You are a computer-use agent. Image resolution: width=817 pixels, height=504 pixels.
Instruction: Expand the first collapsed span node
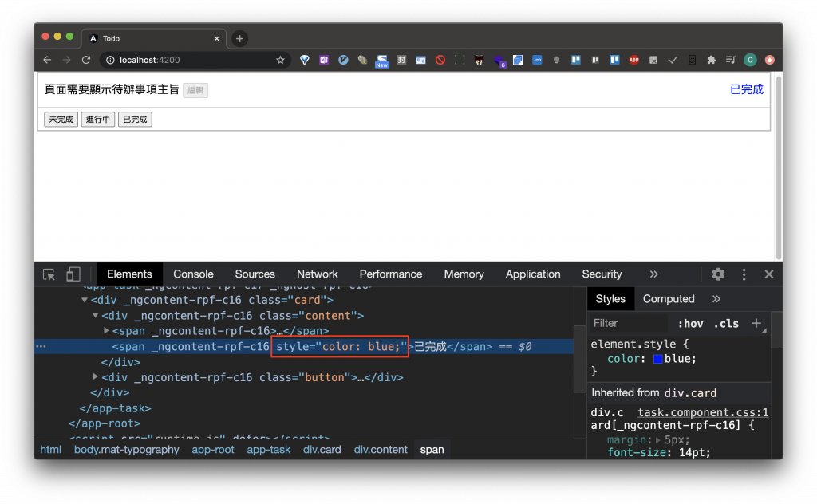106,330
